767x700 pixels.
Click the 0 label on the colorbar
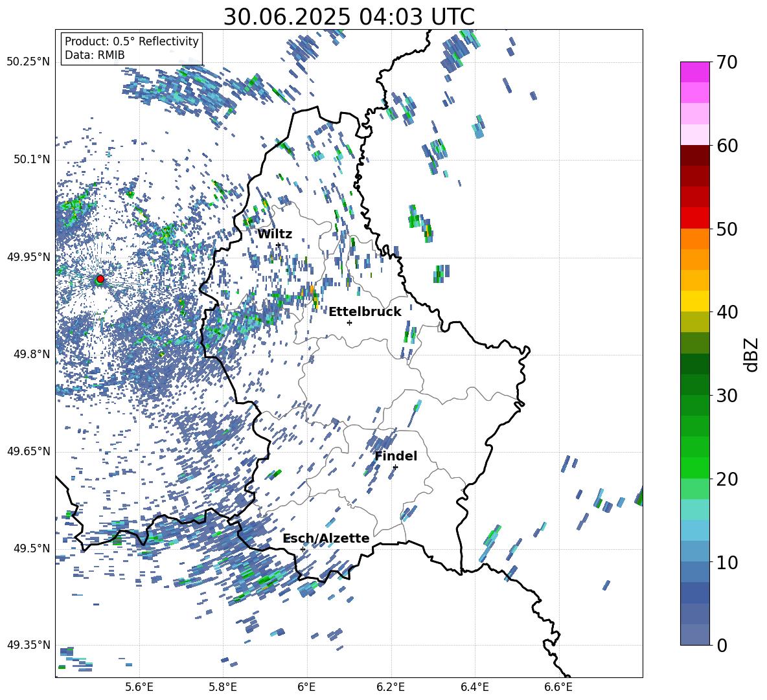click(722, 645)
